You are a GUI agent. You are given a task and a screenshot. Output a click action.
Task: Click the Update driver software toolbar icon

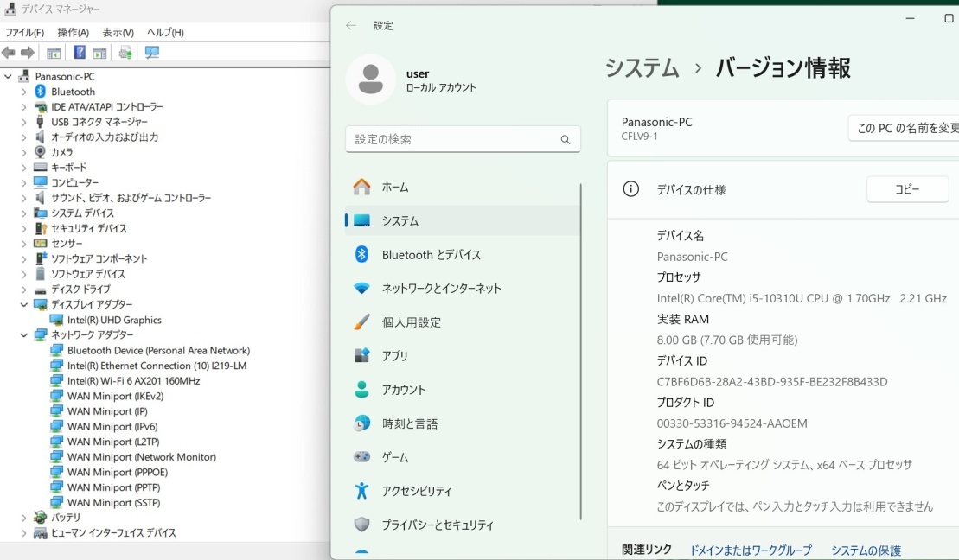pyautogui.click(x=126, y=52)
